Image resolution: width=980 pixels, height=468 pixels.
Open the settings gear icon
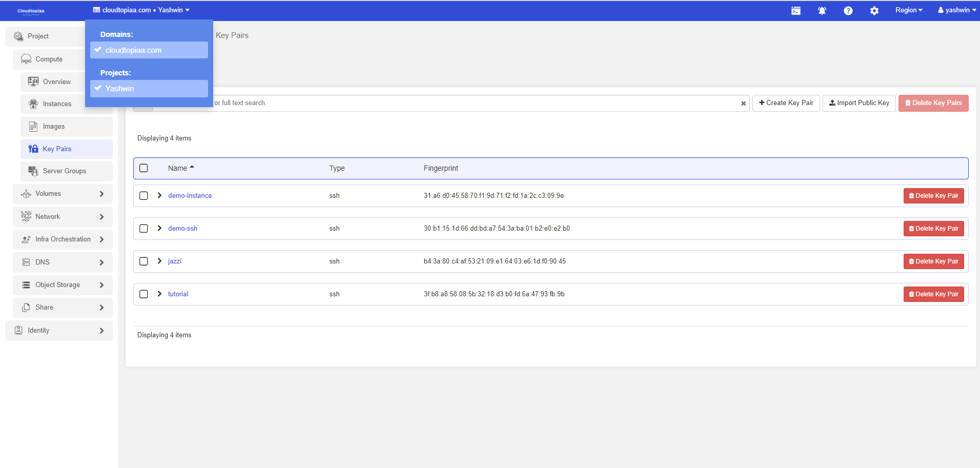point(874,11)
